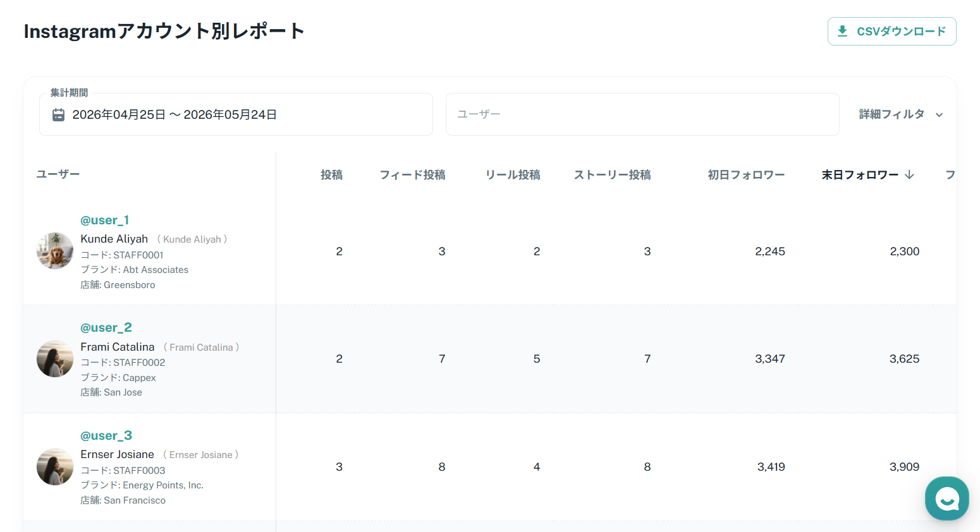
Task: Click the 3,625 last-day follower value
Action: tap(905, 359)
